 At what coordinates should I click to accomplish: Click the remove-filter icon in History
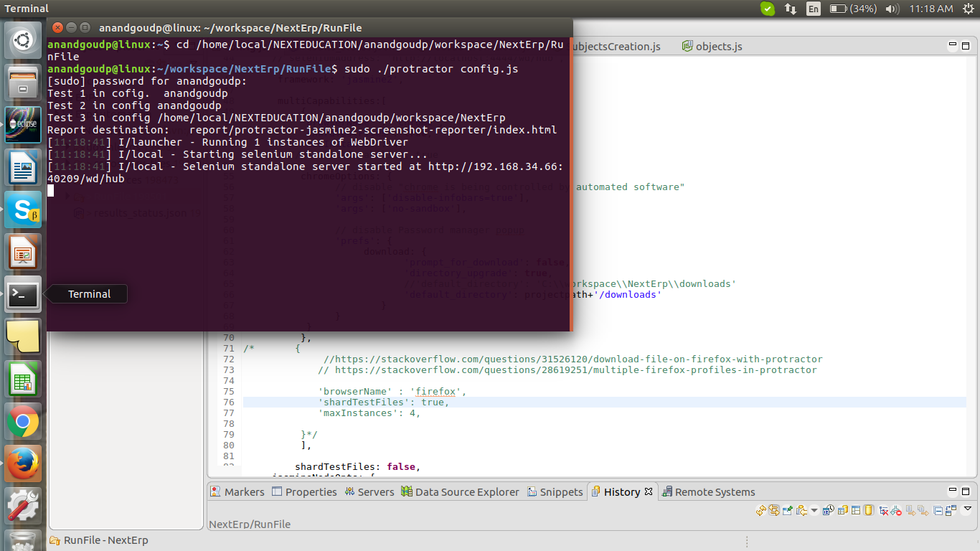tap(896, 511)
